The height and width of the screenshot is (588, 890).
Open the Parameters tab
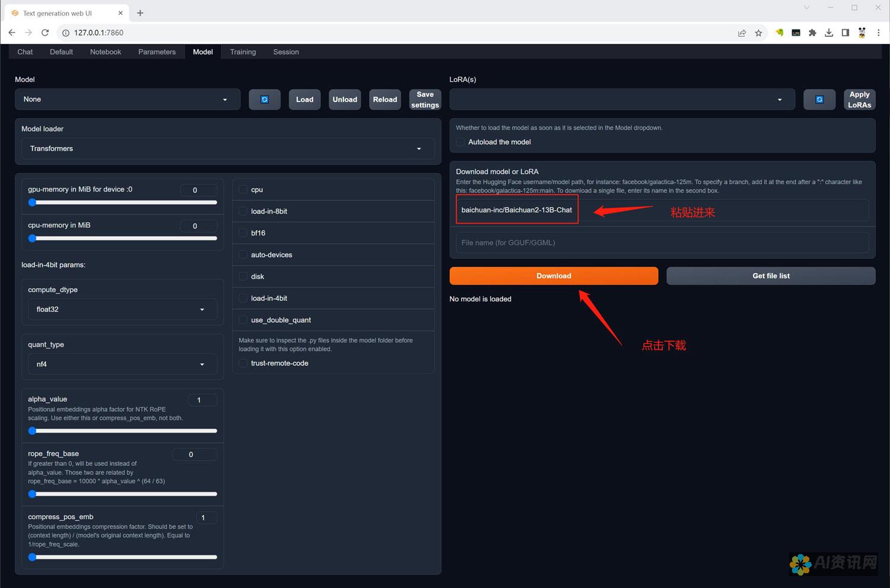(x=157, y=52)
